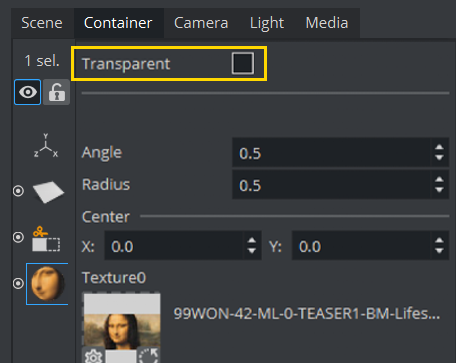Image resolution: width=456 pixels, height=363 pixels.
Task: Click the Center Y input field
Action: click(362, 246)
